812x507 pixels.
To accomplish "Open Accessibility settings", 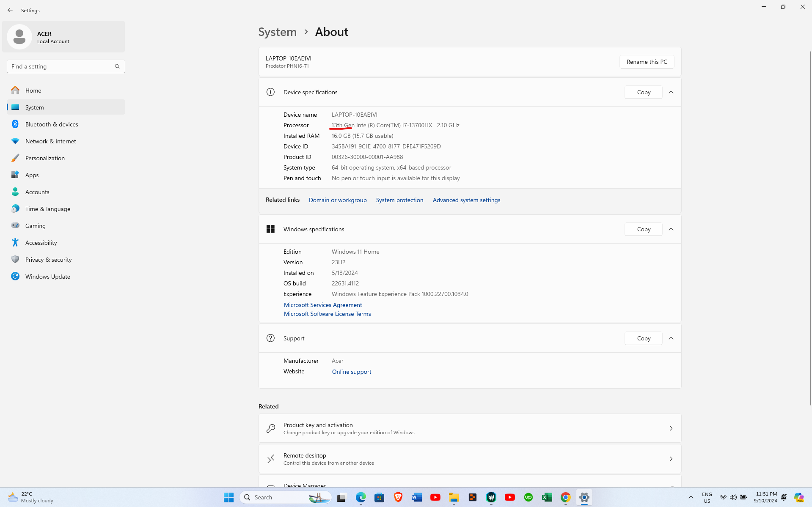I will [66, 243].
